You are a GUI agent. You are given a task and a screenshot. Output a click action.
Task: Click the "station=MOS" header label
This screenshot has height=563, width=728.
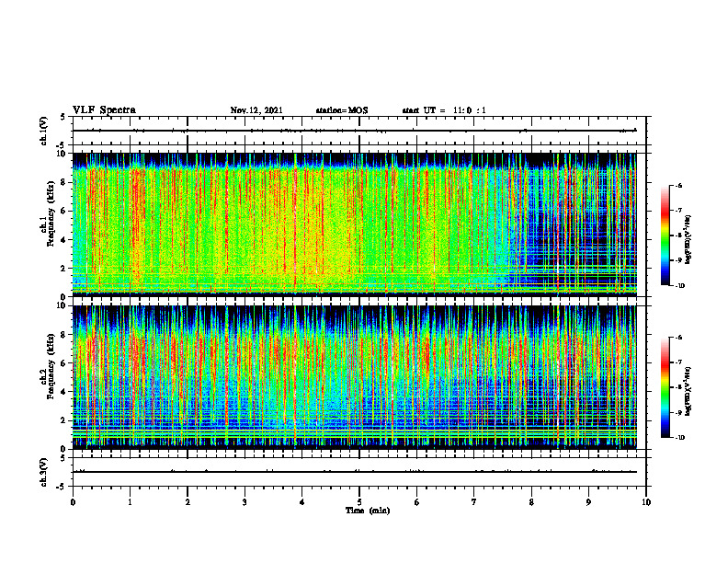click(342, 110)
